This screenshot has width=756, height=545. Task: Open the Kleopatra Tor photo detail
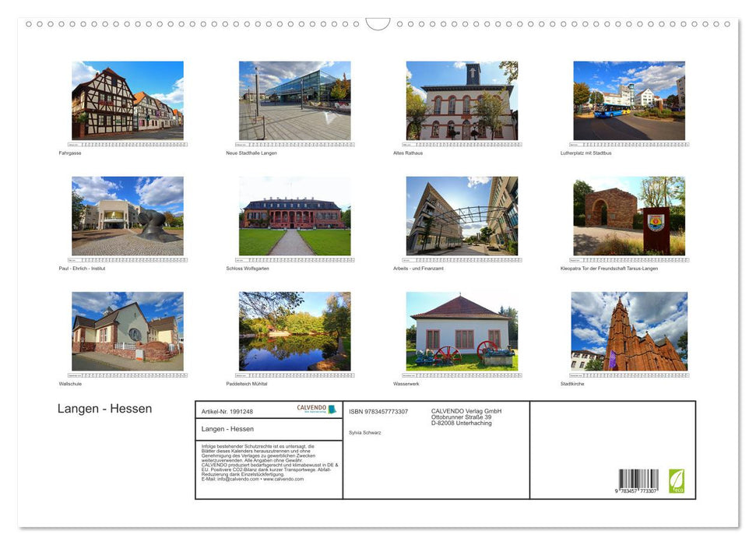tap(628, 216)
